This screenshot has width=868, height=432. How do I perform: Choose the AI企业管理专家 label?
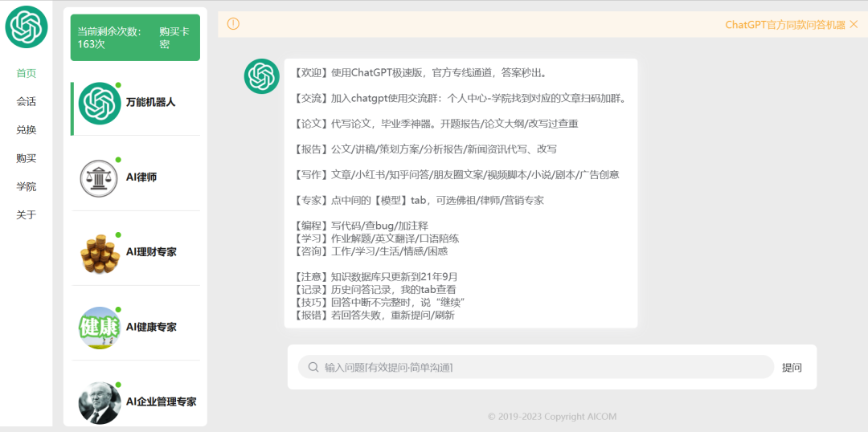pyautogui.click(x=161, y=401)
